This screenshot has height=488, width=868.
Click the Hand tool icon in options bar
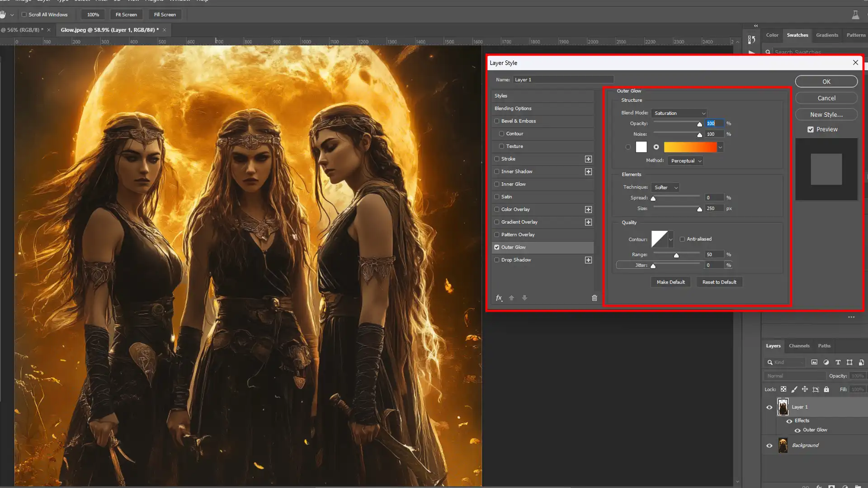pyautogui.click(x=3, y=14)
